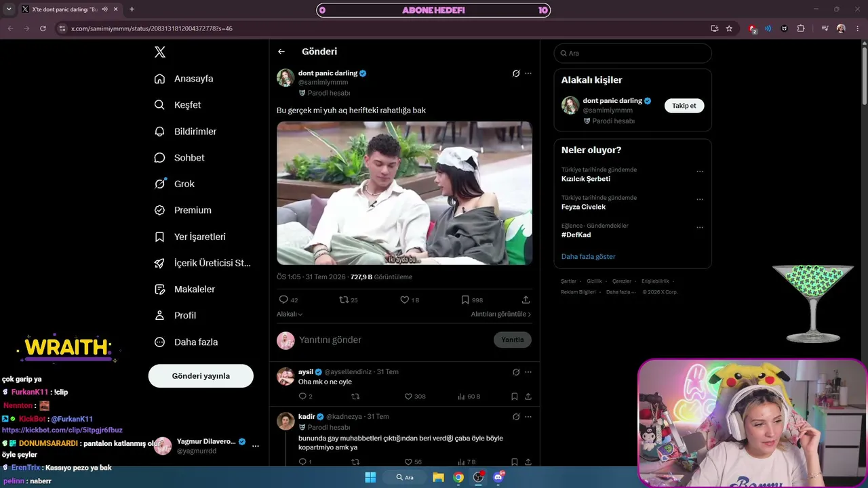The height and width of the screenshot is (488, 868).
Task: Open İçerik Üreticisi Stüdyosu
Action: 202,263
